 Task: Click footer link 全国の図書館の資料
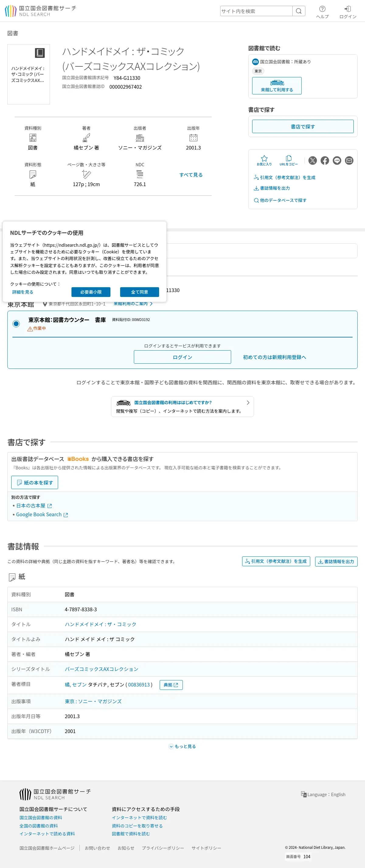(x=39, y=826)
